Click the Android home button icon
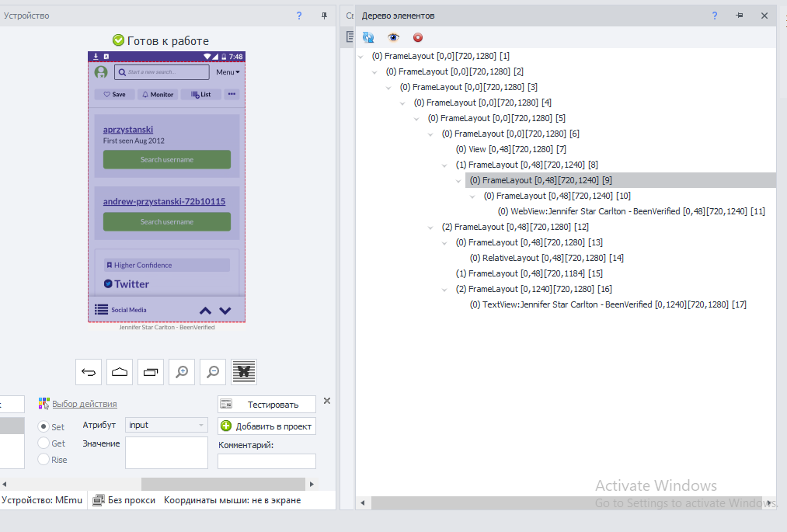 (120, 372)
